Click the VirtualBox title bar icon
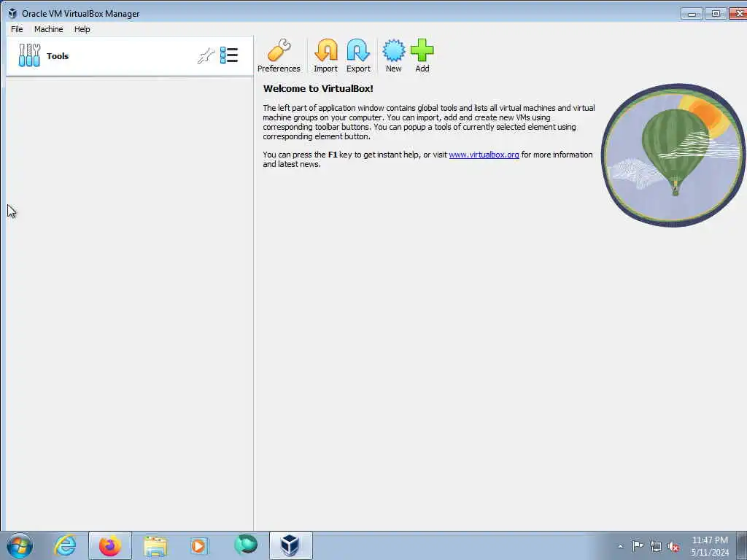The width and height of the screenshot is (747, 560). click(12, 13)
